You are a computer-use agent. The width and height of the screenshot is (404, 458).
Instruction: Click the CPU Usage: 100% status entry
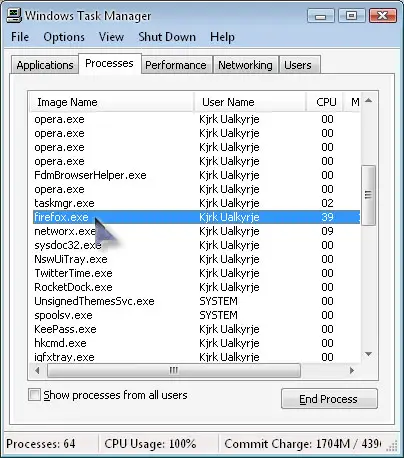click(150, 444)
